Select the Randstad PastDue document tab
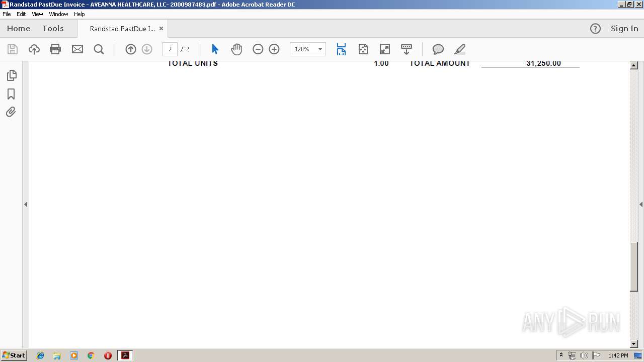 (122, 29)
